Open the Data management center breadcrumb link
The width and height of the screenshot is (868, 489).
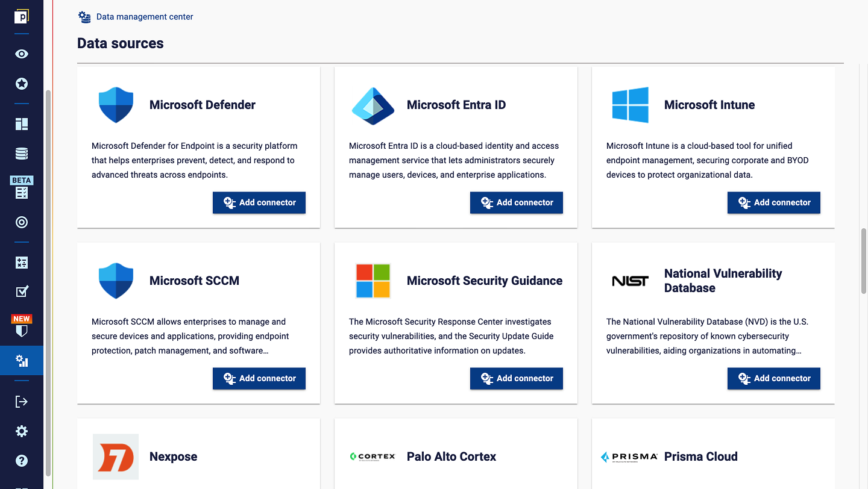(x=145, y=17)
